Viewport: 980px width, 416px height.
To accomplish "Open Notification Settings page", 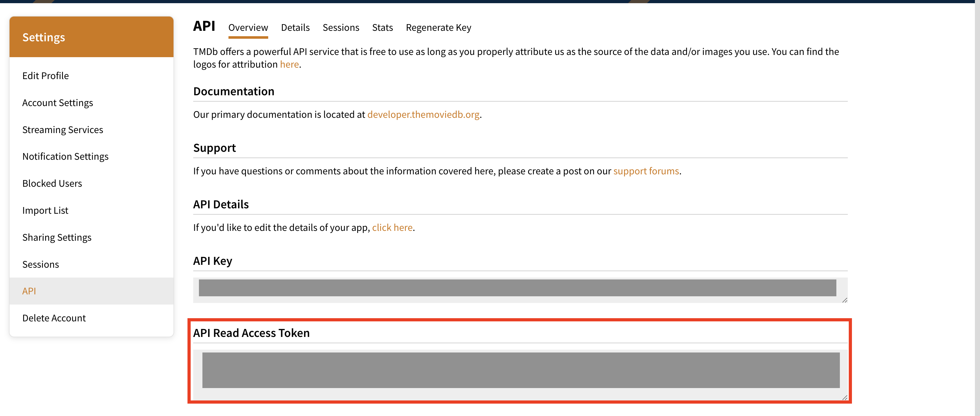I will [65, 156].
